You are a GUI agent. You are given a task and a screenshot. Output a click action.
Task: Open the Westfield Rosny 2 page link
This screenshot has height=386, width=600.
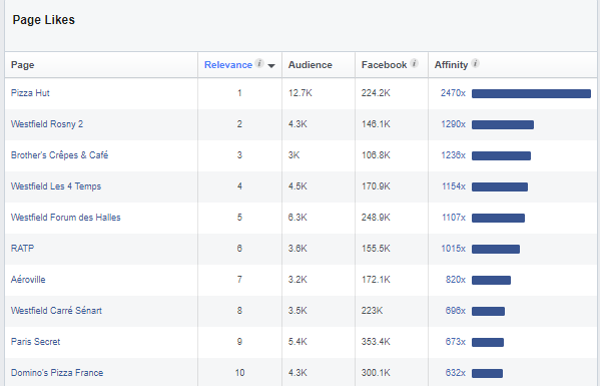47,124
